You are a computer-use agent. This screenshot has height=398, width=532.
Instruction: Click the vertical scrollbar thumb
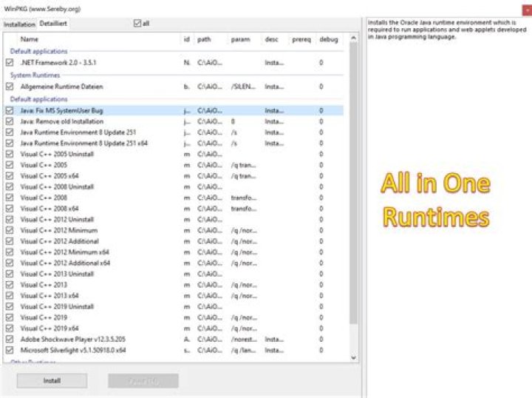(353, 183)
